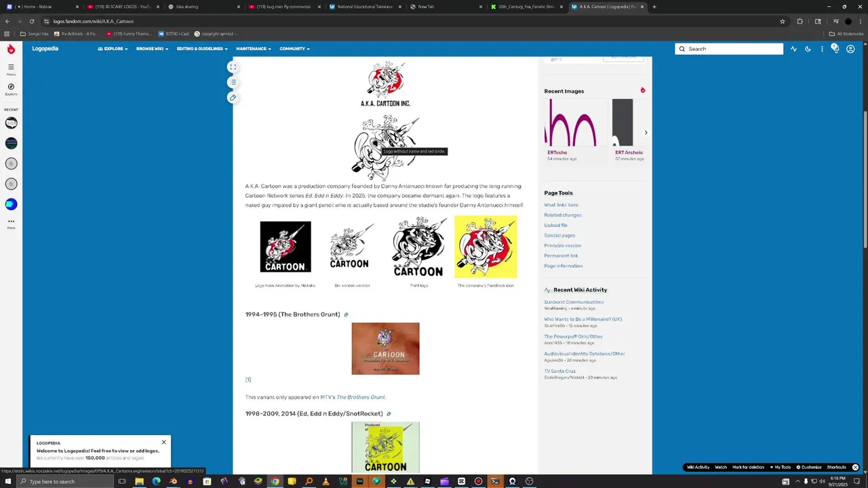
Task: Click the floating edit pencil icon
Action: point(233,98)
